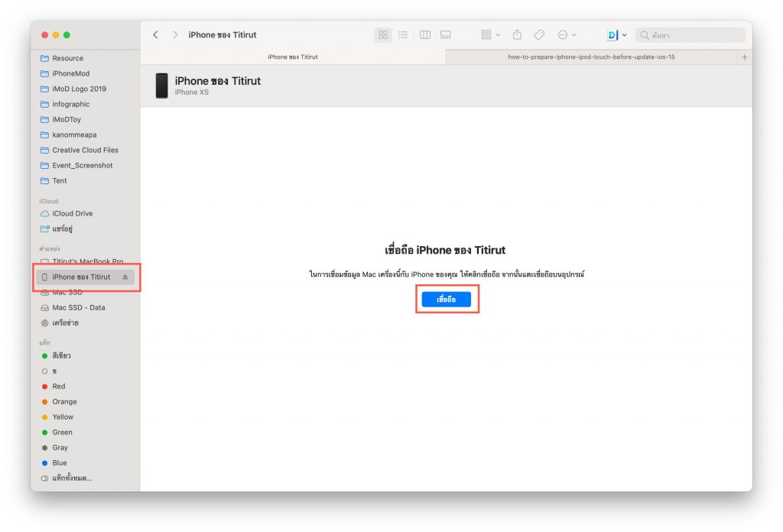Open the more actions ellipsis dropdown

click(x=567, y=35)
